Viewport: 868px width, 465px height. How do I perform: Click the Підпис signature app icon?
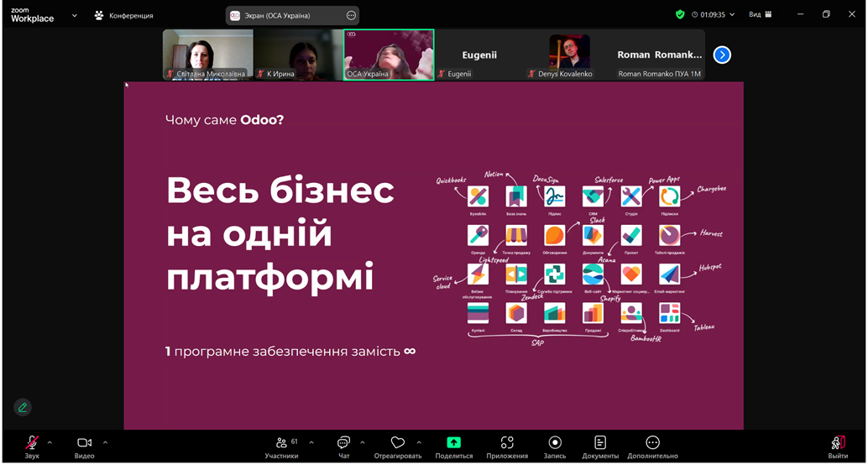point(554,196)
